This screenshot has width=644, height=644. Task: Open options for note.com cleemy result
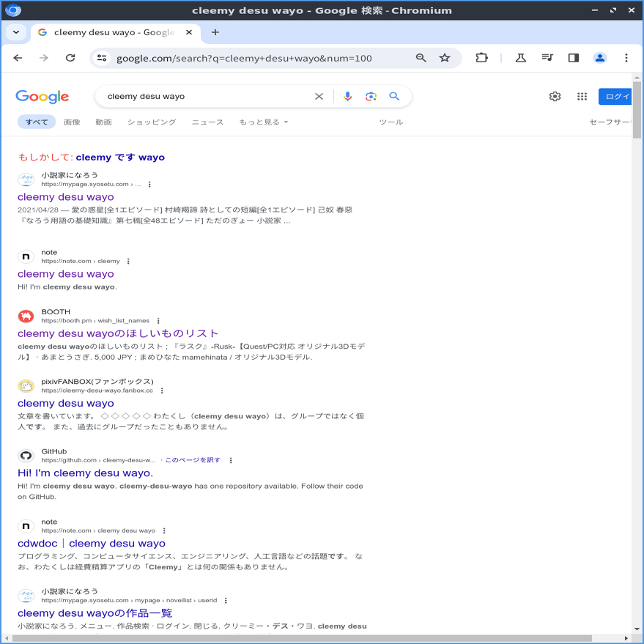click(x=128, y=262)
